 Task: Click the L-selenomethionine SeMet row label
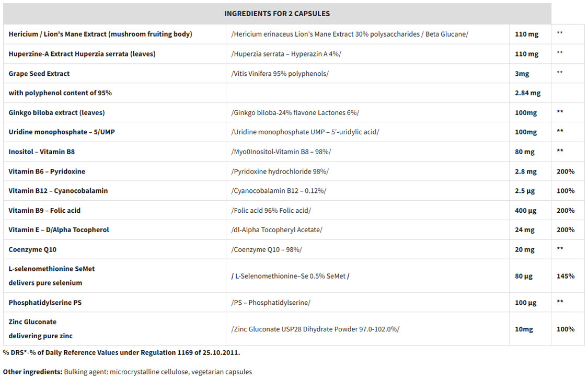[52, 269]
